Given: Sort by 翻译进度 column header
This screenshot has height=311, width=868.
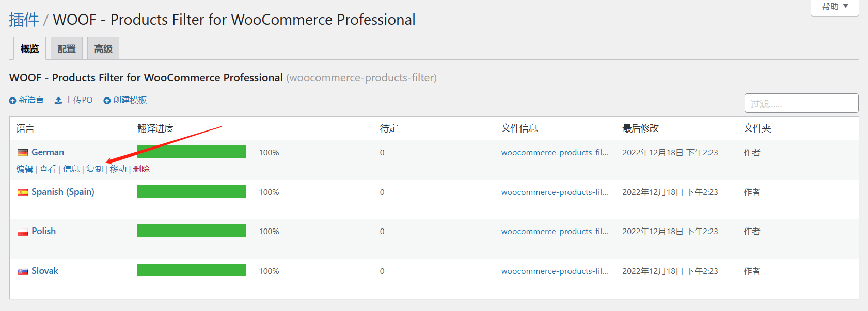Looking at the screenshot, I should 155,128.
